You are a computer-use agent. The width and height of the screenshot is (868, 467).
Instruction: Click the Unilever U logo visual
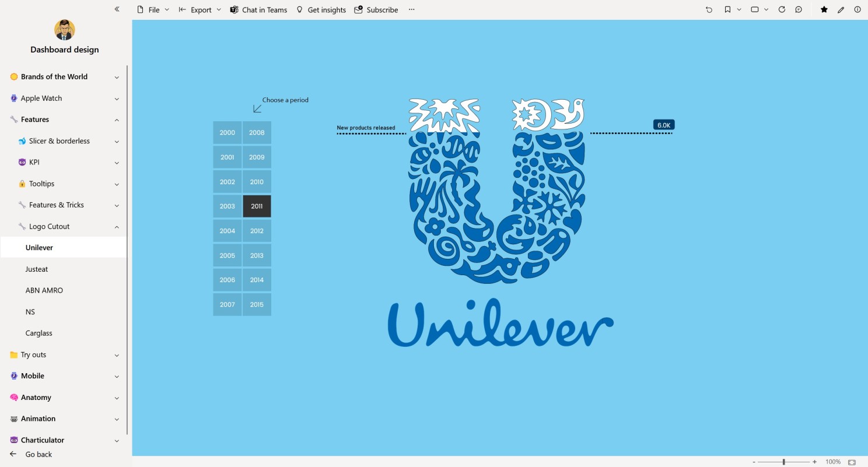496,191
